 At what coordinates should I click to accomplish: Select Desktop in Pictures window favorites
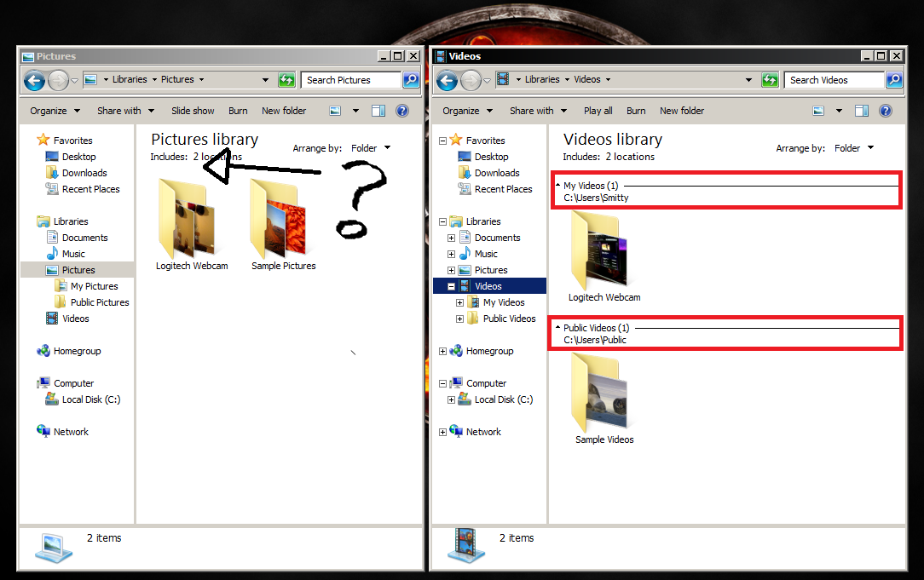pyautogui.click(x=79, y=157)
